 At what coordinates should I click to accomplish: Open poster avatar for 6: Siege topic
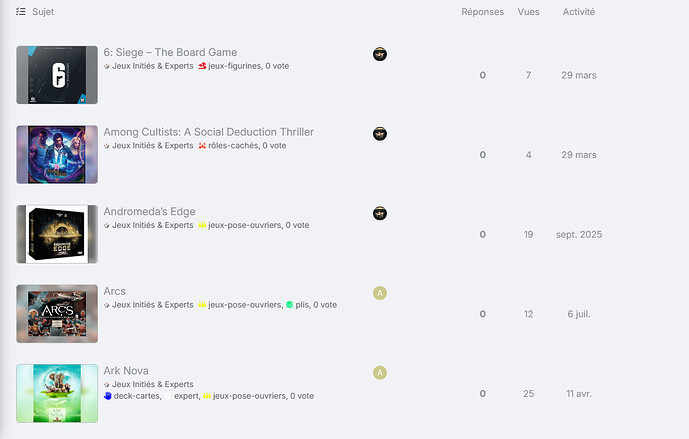point(380,54)
